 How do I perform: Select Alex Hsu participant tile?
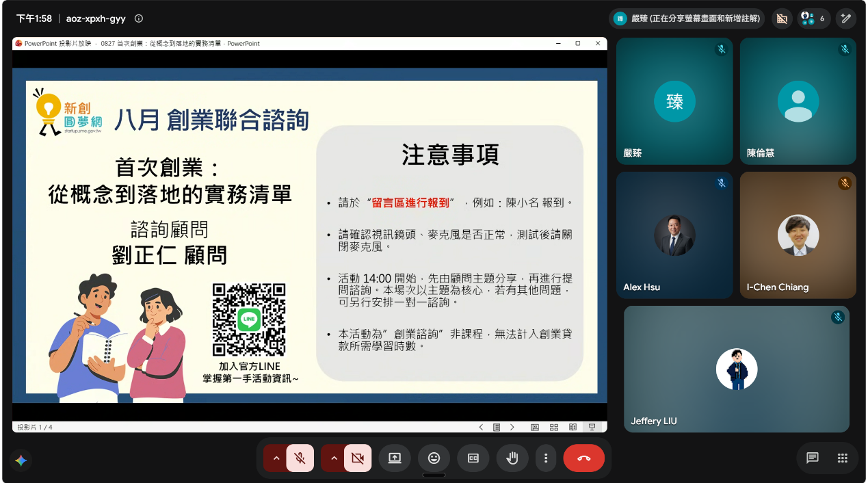pyautogui.click(x=674, y=235)
